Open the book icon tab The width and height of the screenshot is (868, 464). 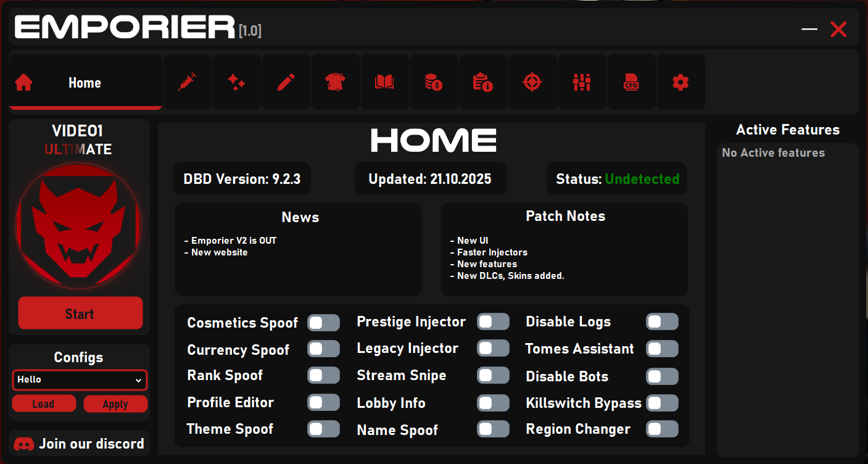pyautogui.click(x=384, y=82)
